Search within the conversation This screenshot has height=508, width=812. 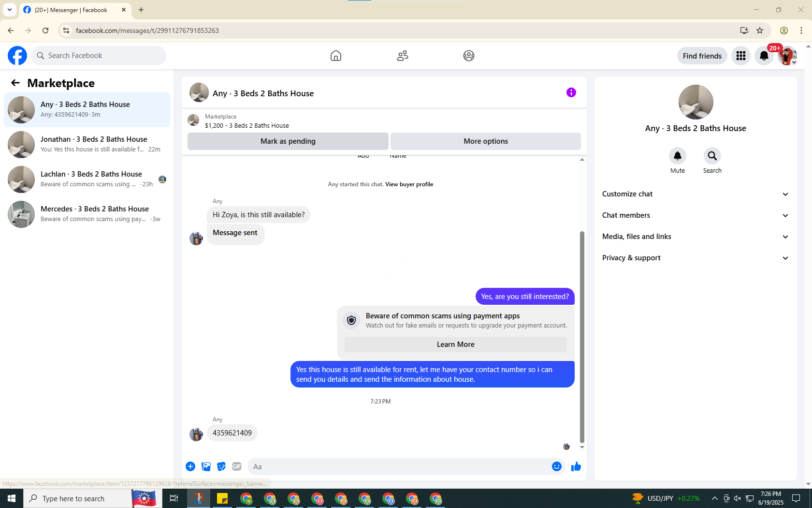click(712, 156)
